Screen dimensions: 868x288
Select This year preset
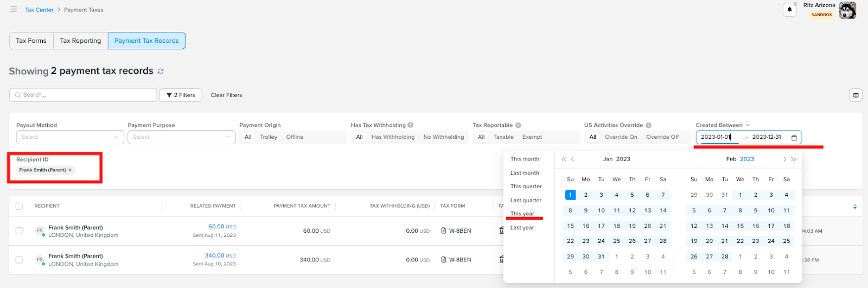[x=522, y=214]
